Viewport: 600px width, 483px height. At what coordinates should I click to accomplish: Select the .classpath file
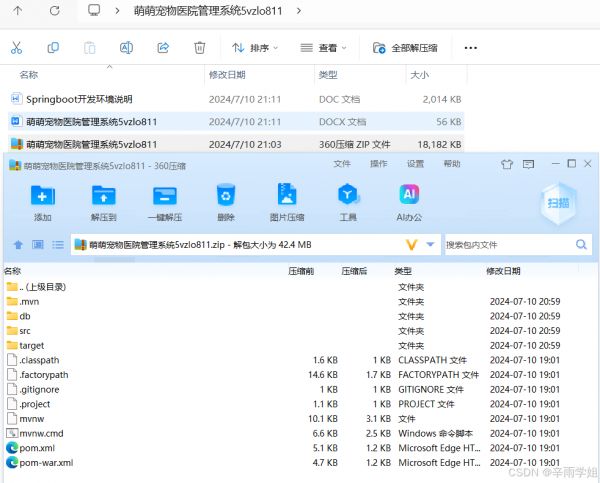[x=33, y=360]
